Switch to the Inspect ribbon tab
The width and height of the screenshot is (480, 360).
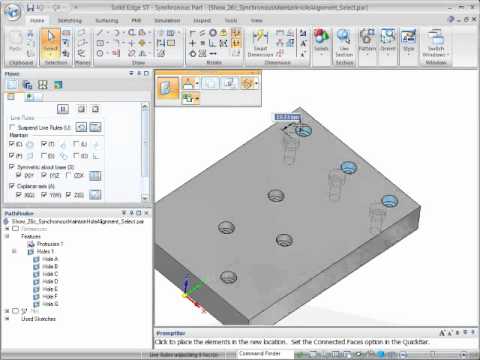click(202, 21)
